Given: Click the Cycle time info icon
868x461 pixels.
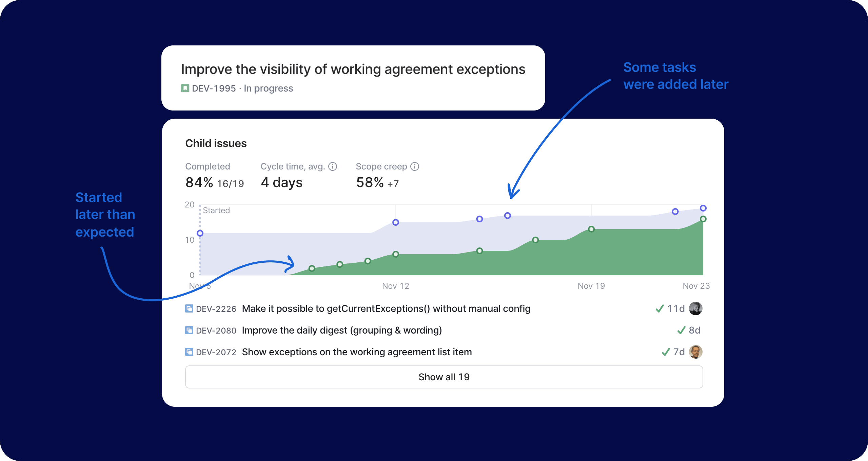Looking at the screenshot, I should pos(333,166).
